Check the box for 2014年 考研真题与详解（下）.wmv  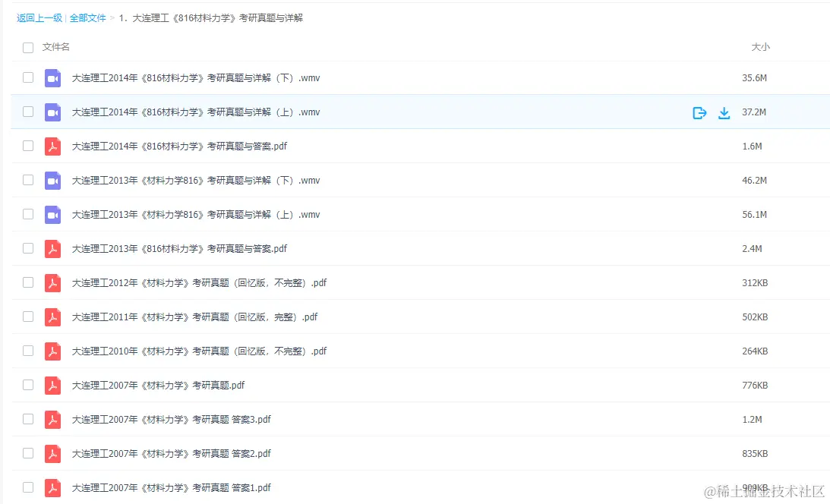[28, 77]
